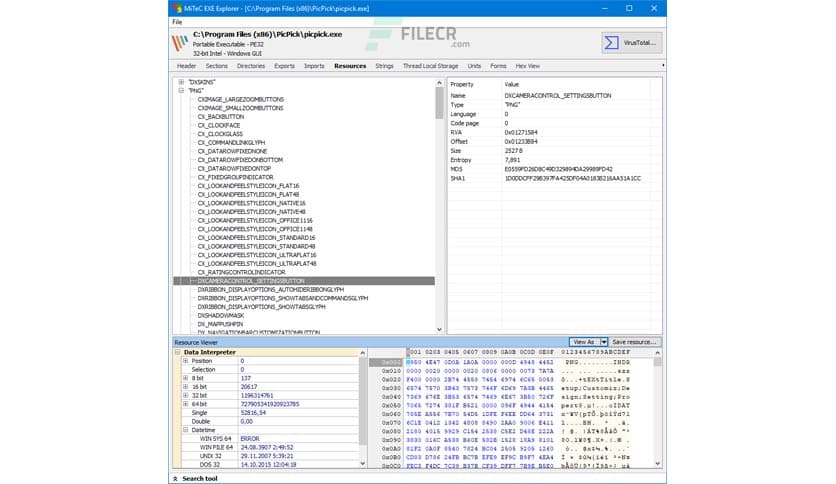Image resolution: width=836 pixels, height=484 pixels.
Task: Select CX_LOOKANDFEELSTYLEICON_OFFICE1116 resource
Action: click(x=255, y=220)
